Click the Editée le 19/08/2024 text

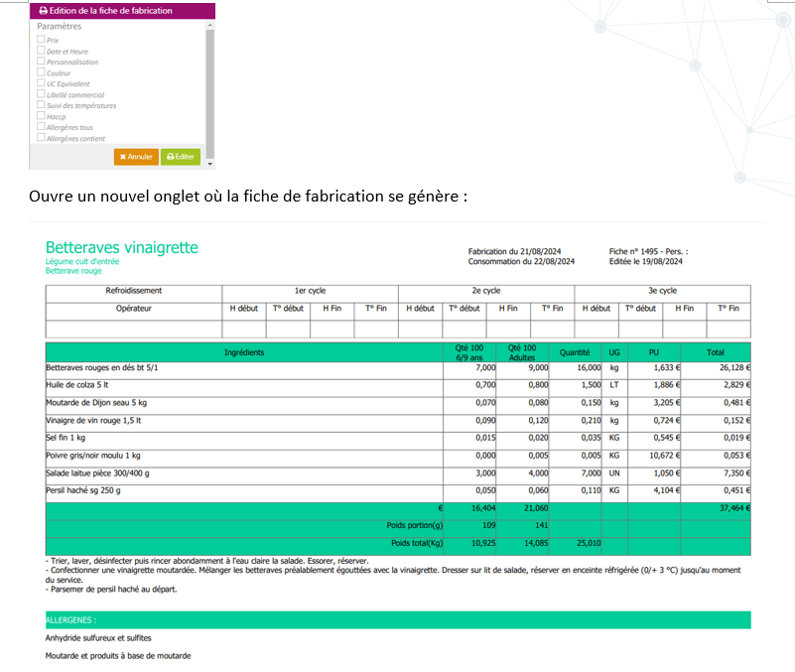tap(645, 262)
